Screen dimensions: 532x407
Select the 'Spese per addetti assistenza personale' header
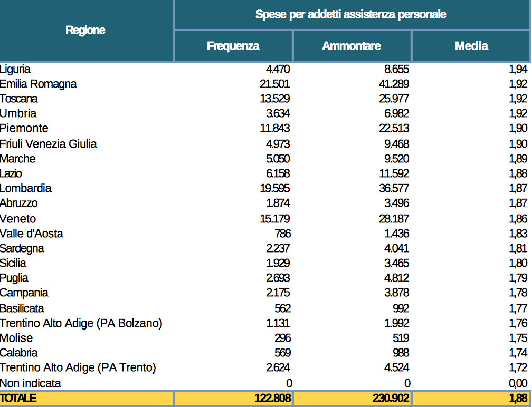pos(351,14)
